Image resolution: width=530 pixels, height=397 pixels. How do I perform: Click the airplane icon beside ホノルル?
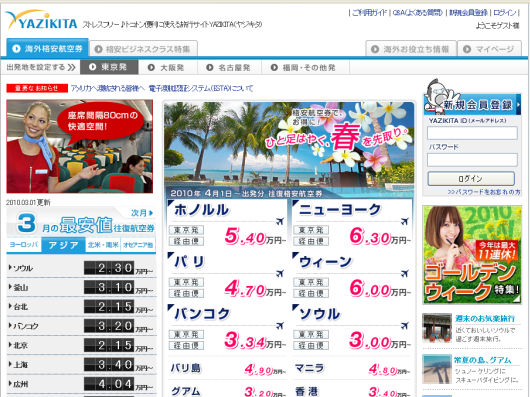(280, 221)
